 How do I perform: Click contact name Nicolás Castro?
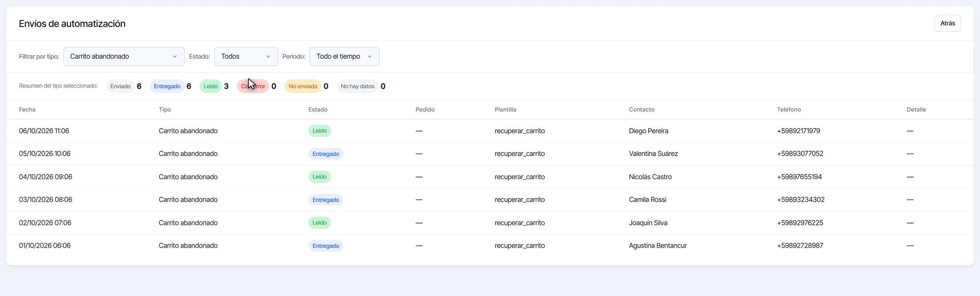point(650,177)
